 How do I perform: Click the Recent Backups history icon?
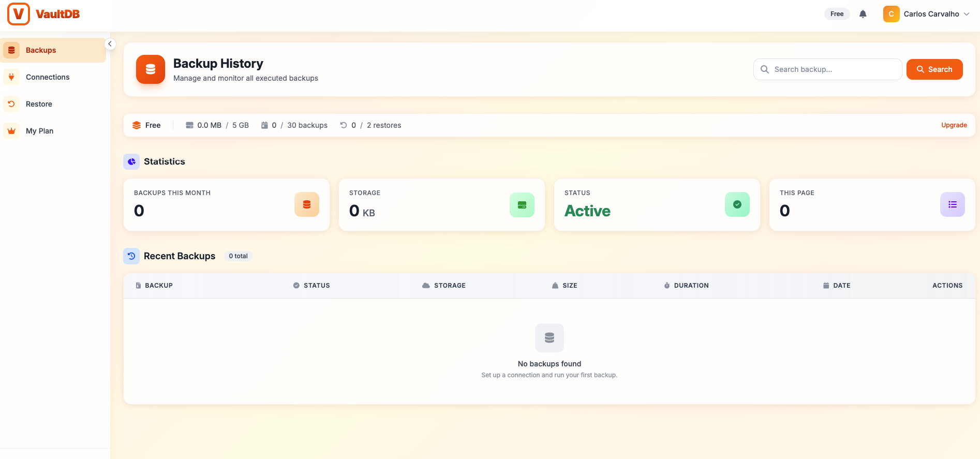(131, 256)
